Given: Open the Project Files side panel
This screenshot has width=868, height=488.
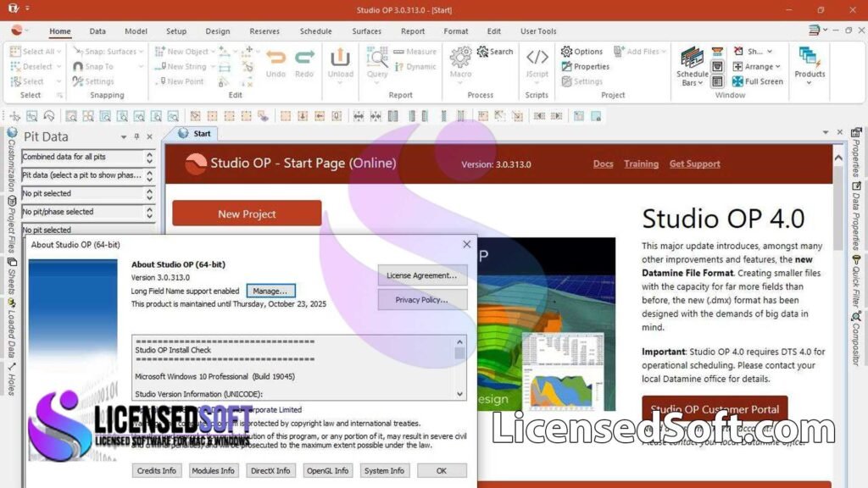Looking at the screenshot, I should 12,225.
